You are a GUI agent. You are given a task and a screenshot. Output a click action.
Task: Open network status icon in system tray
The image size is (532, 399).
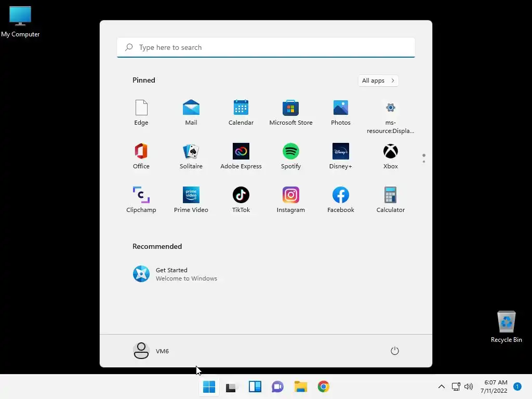pyautogui.click(x=456, y=387)
